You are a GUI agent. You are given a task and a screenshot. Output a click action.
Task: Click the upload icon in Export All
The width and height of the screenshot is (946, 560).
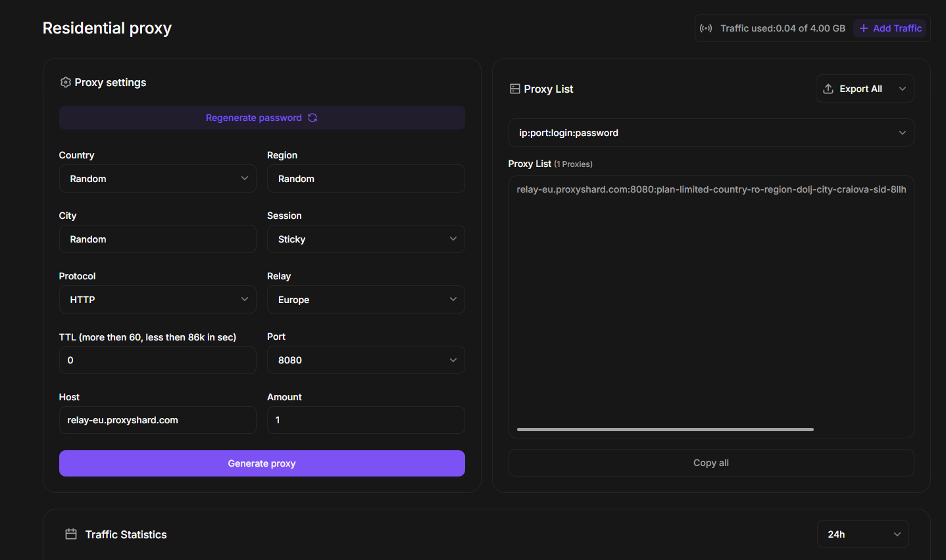click(828, 89)
